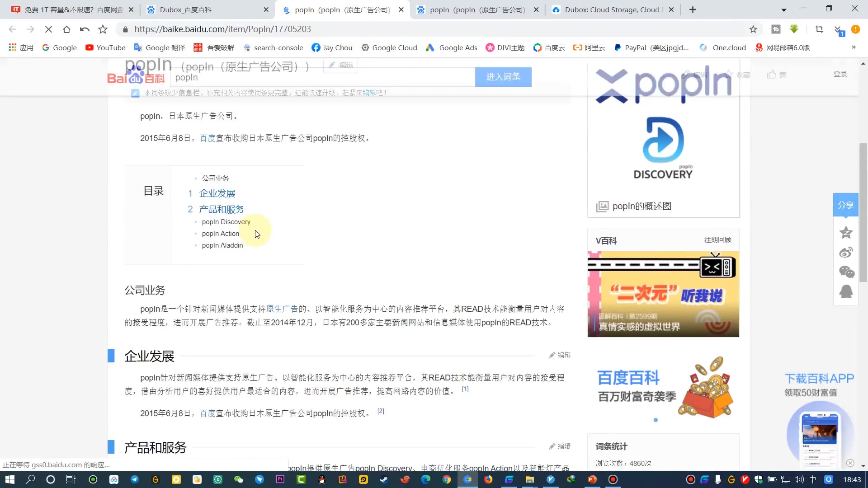The height and width of the screenshot is (488, 868).
Task: Switch to Dubox: Cloud Storage tab
Action: [x=613, y=9]
